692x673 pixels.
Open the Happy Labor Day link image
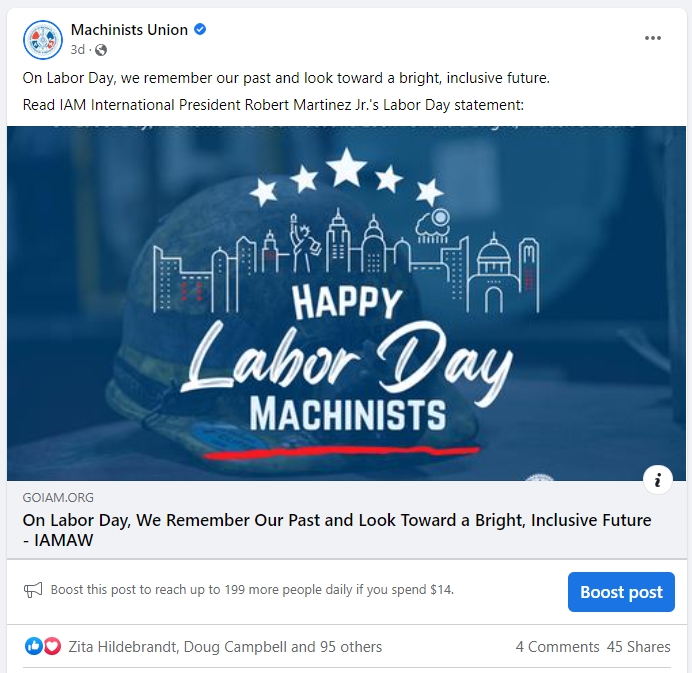346,303
